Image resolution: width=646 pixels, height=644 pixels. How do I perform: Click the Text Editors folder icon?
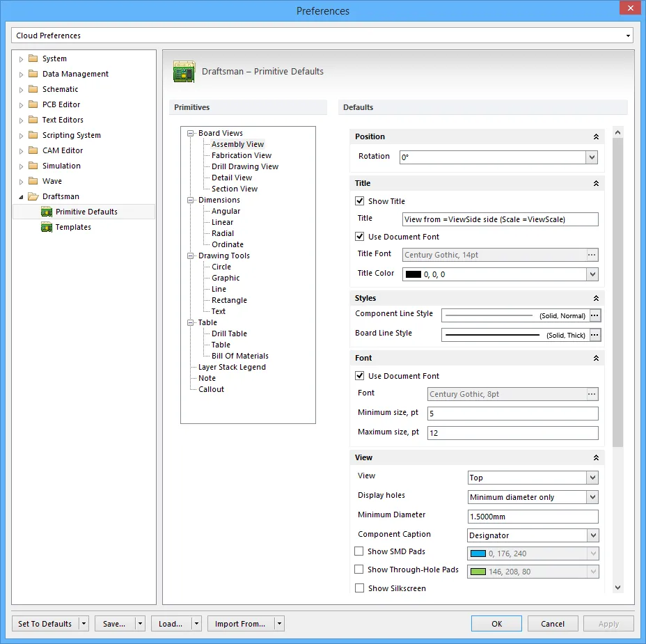[x=33, y=120]
